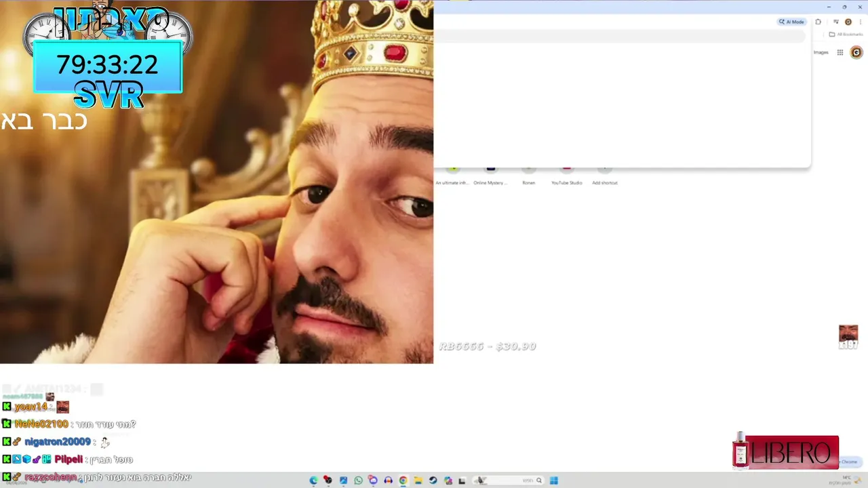This screenshot has height=488, width=868.
Task: Open the Chrome extensions puzzle icon
Action: point(818,22)
